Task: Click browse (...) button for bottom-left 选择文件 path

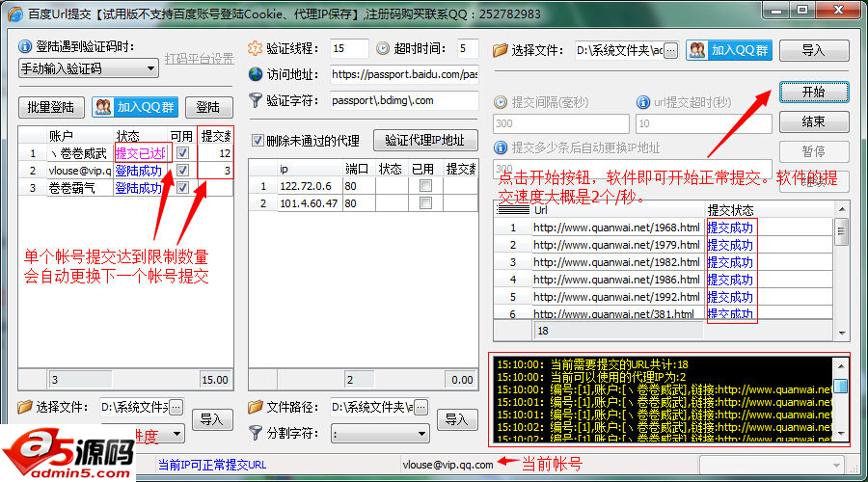Action: coord(176,408)
